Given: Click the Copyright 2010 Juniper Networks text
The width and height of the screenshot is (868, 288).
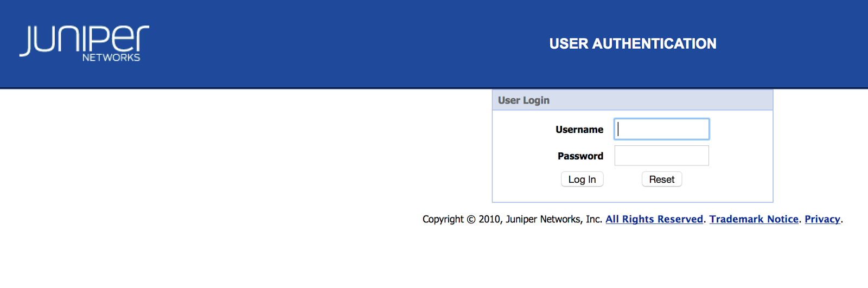Looking at the screenshot, I should click(x=513, y=219).
